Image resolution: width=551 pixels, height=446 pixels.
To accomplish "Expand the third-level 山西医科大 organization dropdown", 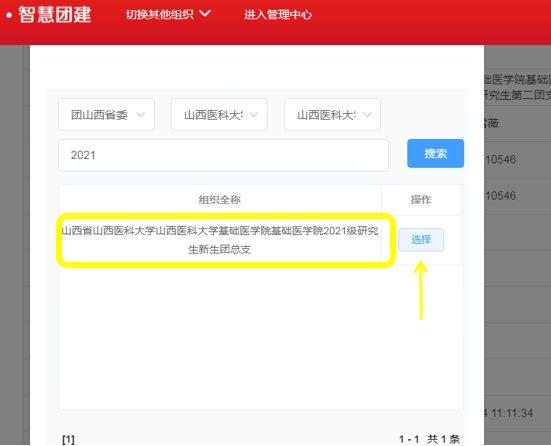I will point(332,115).
